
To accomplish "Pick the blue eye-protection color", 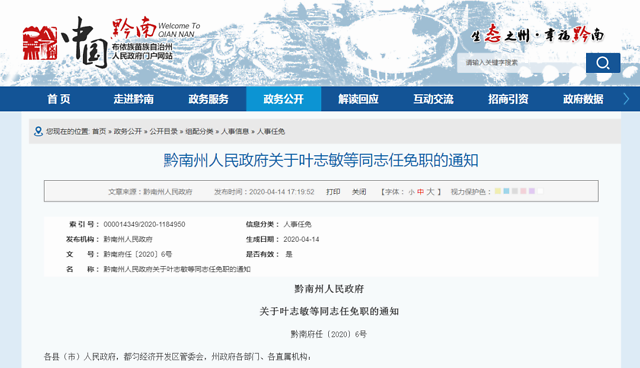I will [x=506, y=191].
